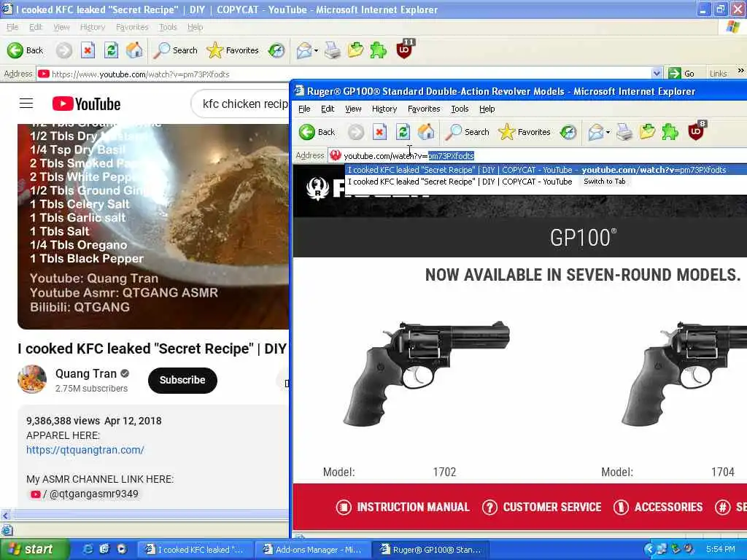This screenshot has height=560, width=747.
Task: Click uBlock Origin icon showing 8 in Ruger window
Action: (696, 131)
